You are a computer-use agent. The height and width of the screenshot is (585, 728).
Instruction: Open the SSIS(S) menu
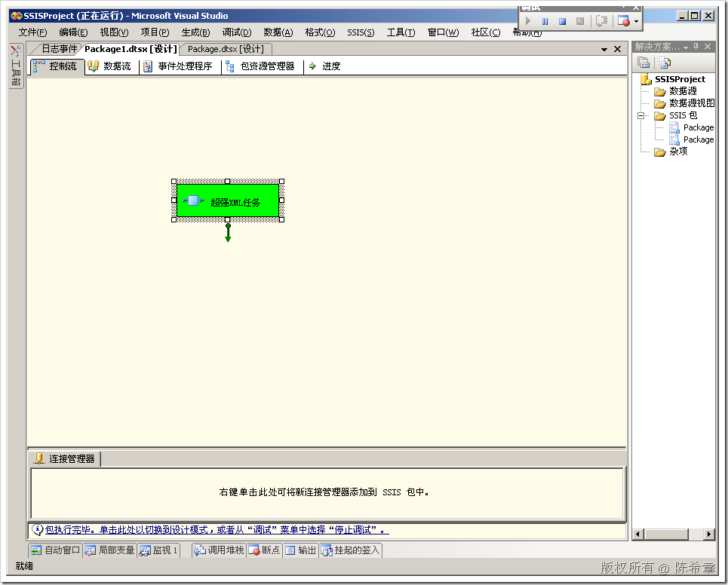point(361,32)
